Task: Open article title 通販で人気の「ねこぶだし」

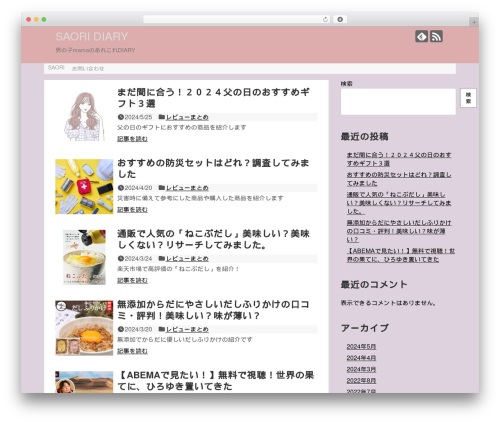Action: click(213, 239)
